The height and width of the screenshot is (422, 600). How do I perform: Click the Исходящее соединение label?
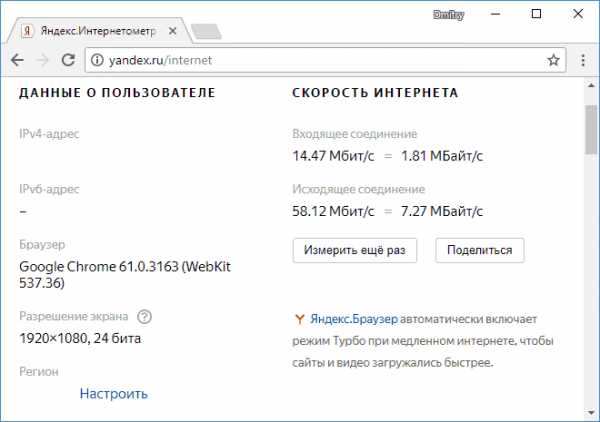pyautogui.click(x=358, y=189)
